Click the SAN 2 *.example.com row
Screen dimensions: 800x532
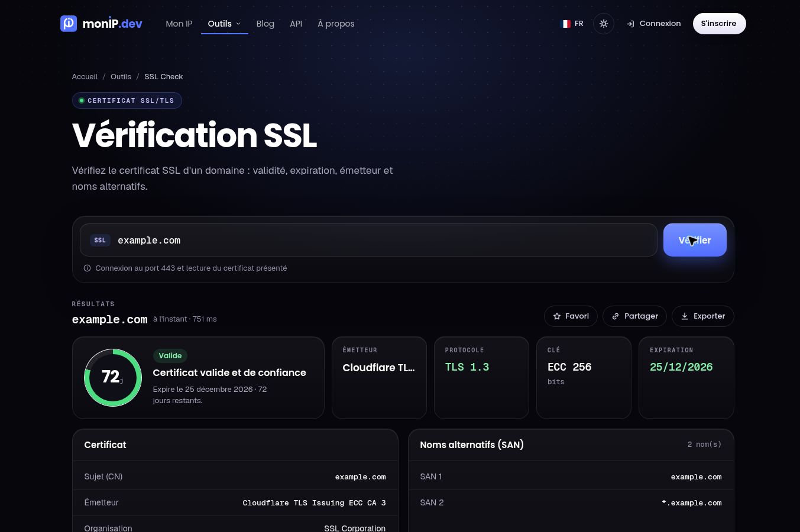[571, 502]
